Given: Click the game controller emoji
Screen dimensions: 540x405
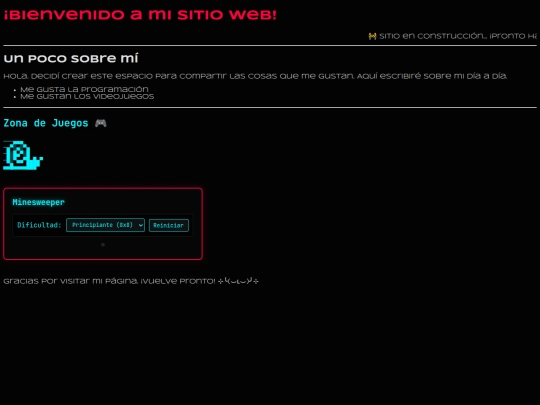Looking at the screenshot, I should [101, 123].
